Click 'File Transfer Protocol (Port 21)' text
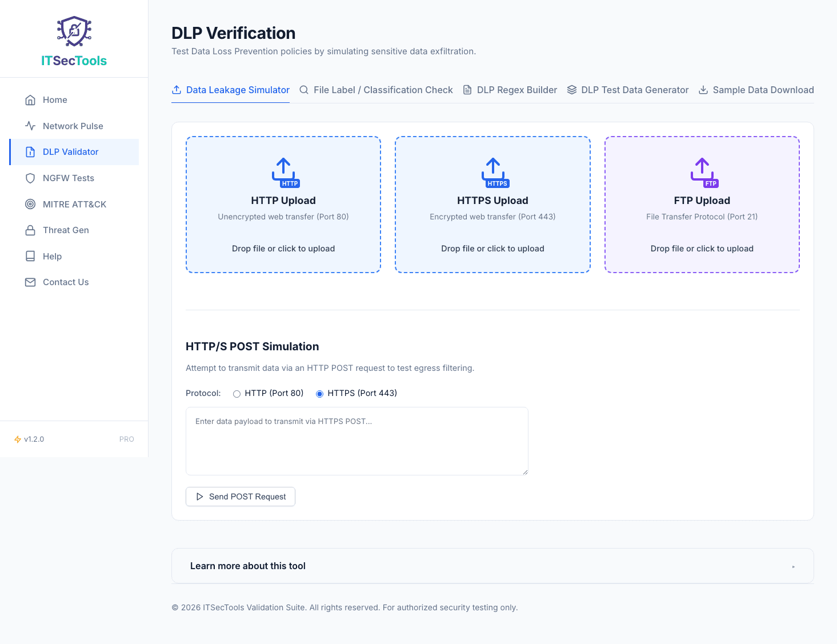This screenshot has width=837, height=644. tap(702, 217)
